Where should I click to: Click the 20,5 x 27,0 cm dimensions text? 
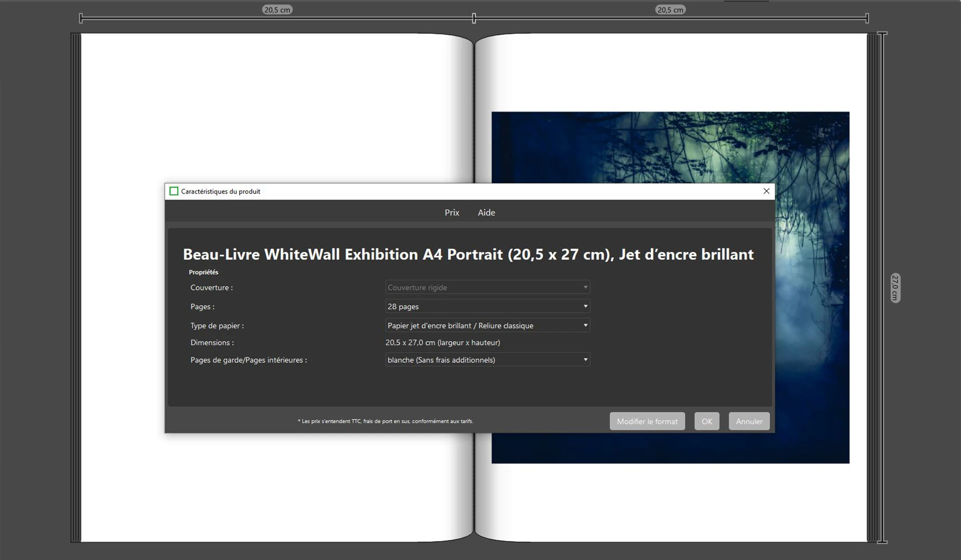(x=442, y=343)
